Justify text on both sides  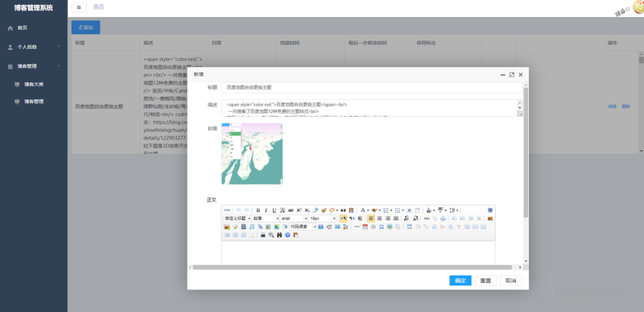[x=395, y=218]
